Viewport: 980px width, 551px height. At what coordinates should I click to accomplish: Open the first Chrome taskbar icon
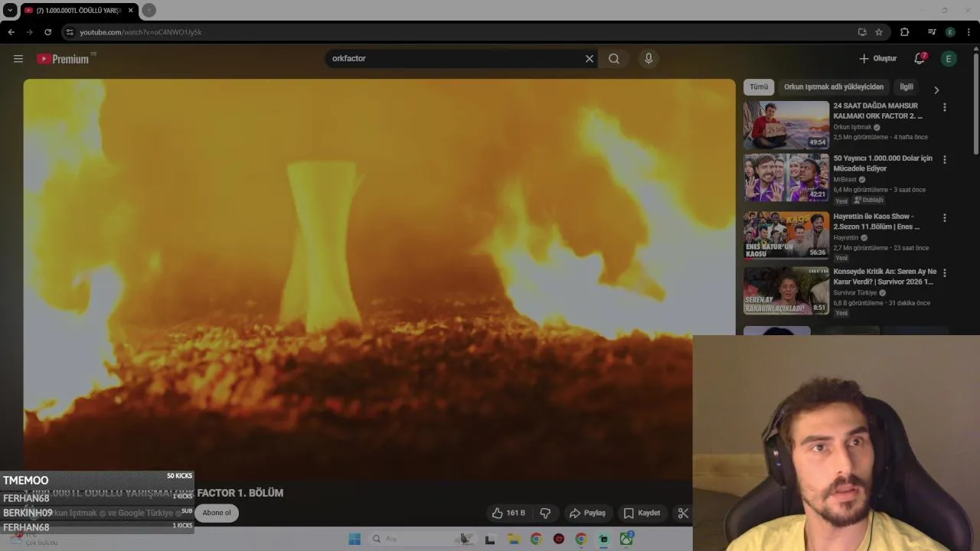[x=536, y=540]
